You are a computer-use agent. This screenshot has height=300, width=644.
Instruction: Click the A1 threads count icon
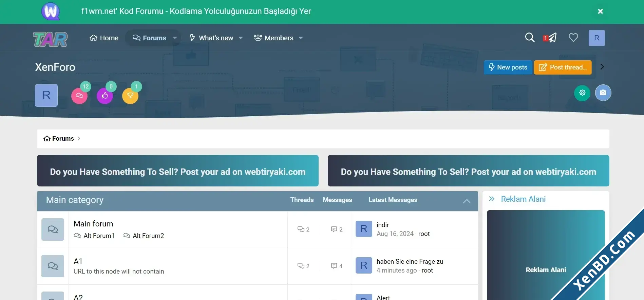(x=301, y=266)
